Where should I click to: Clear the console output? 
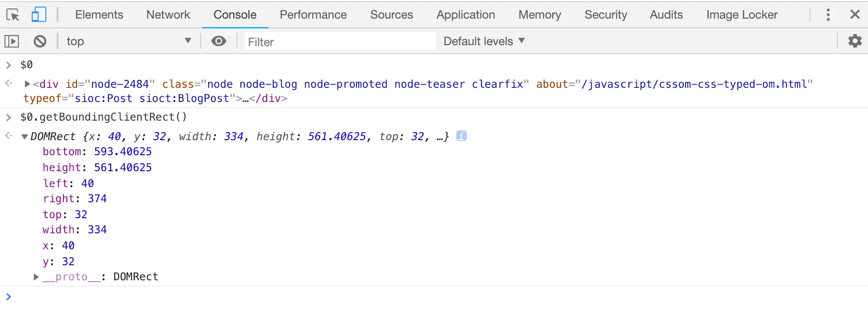pyautogui.click(x=40, y=41)
